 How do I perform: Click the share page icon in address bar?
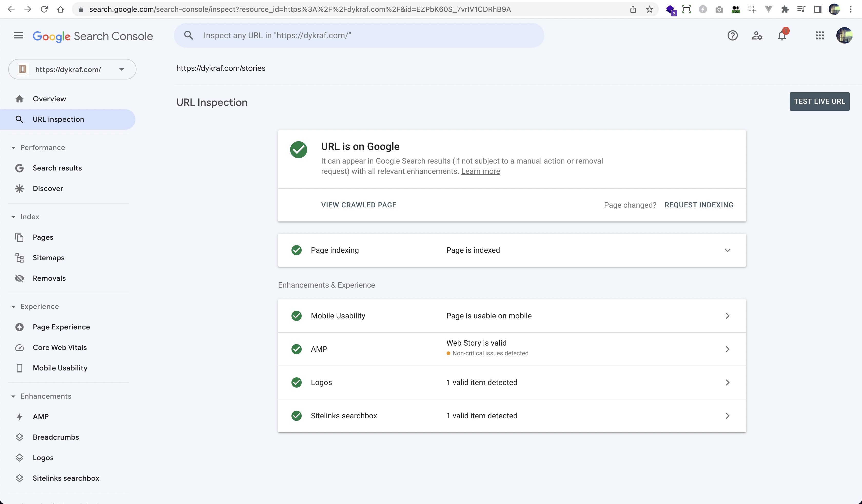pos(633,9)
